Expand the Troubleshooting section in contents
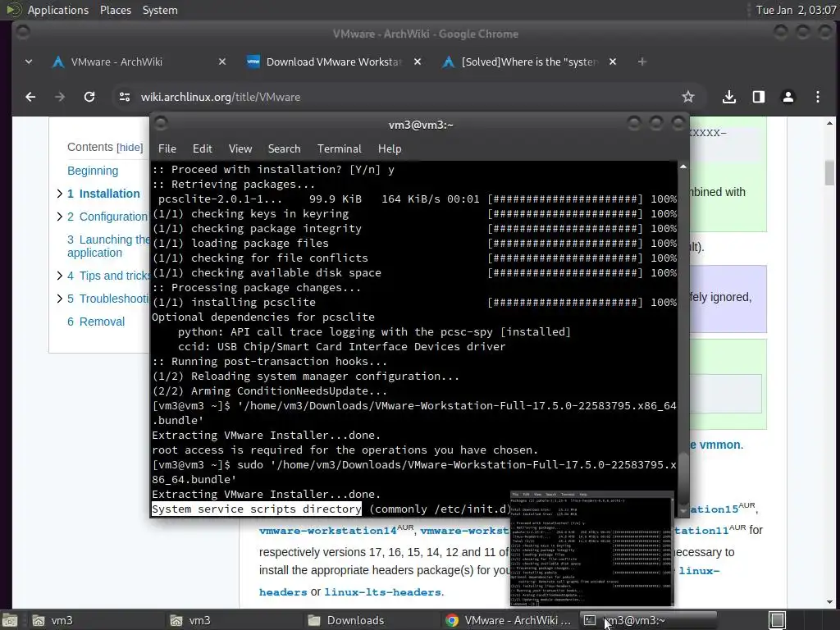Image resolution: width=840 pixels, height=630 pixels. pos(59,299)
